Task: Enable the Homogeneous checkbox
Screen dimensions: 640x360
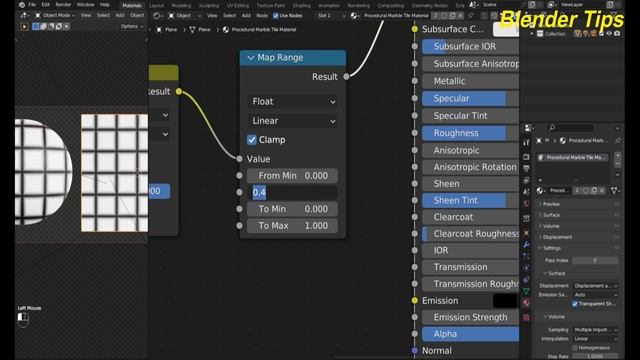Action: pyautogui.click(x=575, y=348)
